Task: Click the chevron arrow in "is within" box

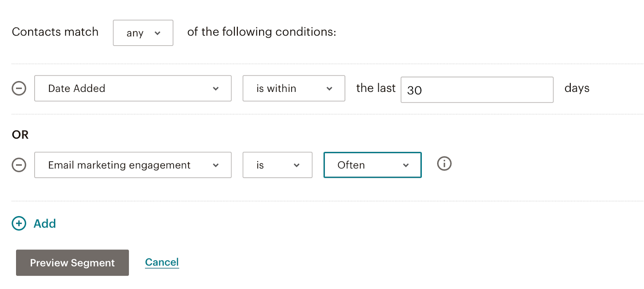Action: [x=329, y=89]
